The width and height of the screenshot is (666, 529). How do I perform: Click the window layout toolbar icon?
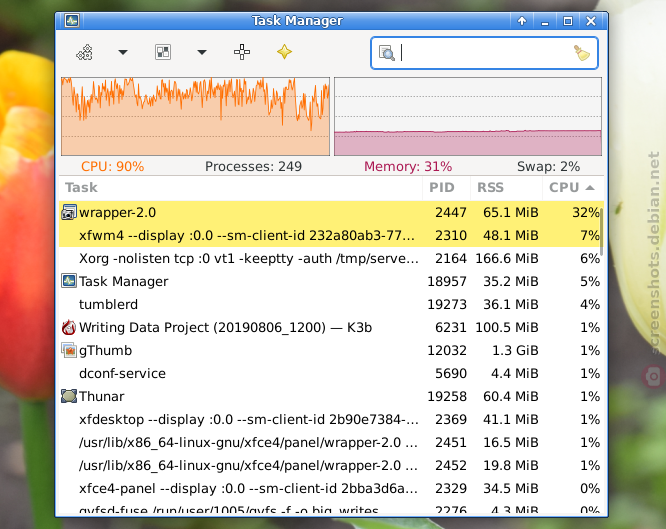[x=163, y=52]
